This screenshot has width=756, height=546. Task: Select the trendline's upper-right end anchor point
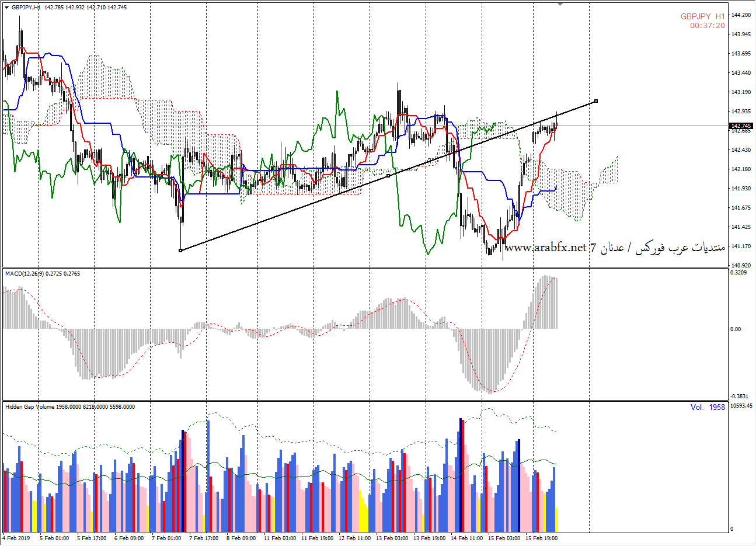coord(596,101)
